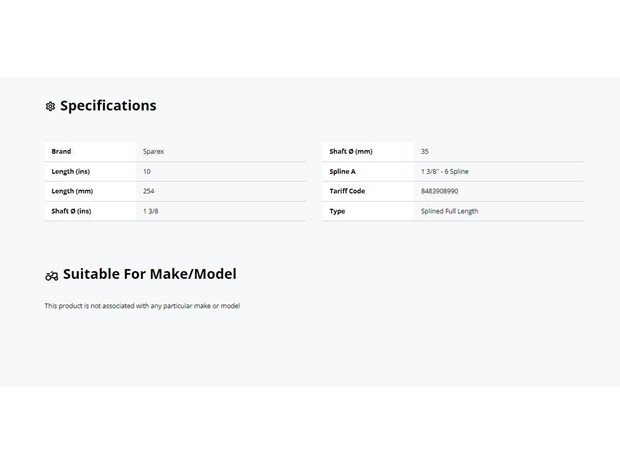Select the Length (mm) label
This screenshot has width=620, height=465.
72,191
